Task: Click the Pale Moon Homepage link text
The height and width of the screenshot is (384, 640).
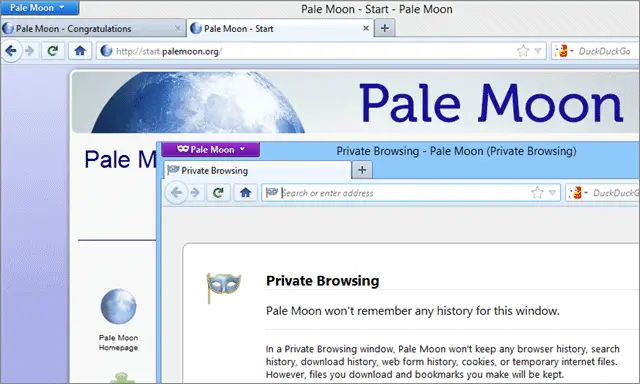Action: coord(118,343)
